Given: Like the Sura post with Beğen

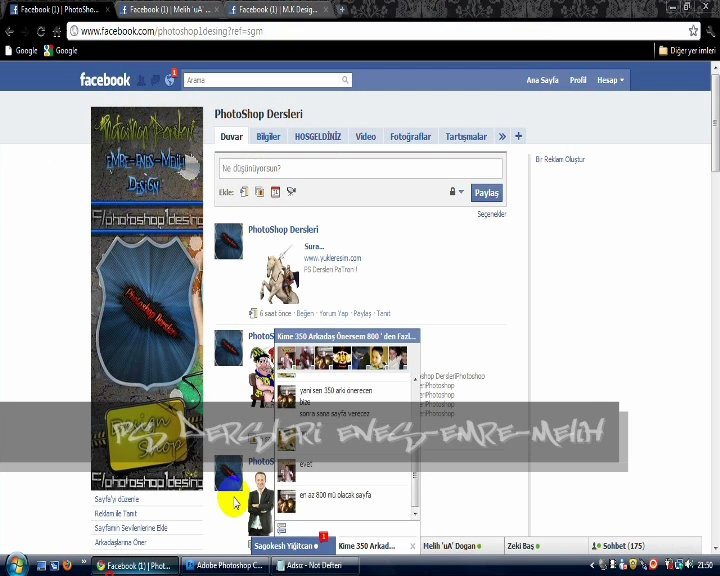Looking at the screenshot, I should [305, 313].
